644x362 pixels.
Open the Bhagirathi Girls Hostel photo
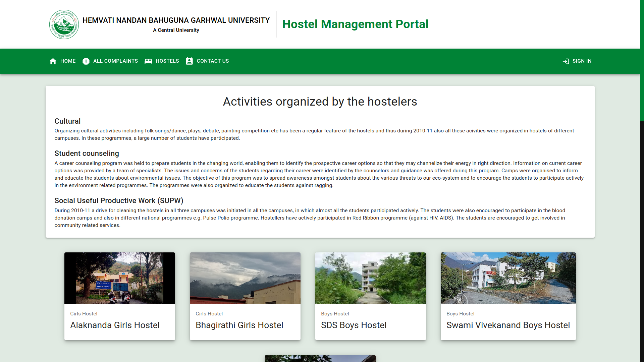(245, 278)
